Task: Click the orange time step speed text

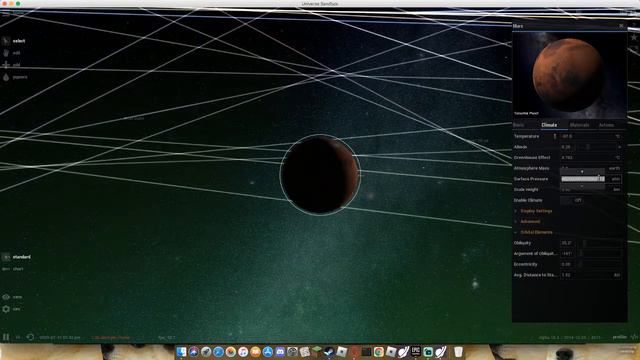Action: [x=110, y=338]
